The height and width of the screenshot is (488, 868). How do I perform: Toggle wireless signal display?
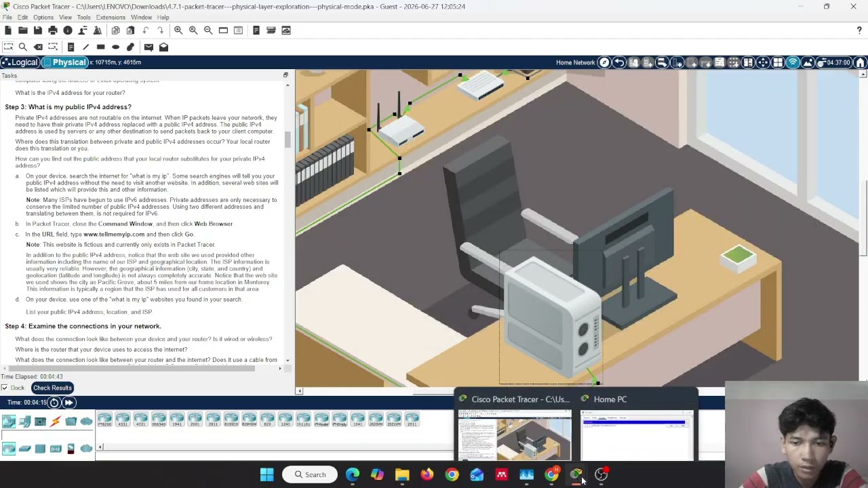[793, 62]
